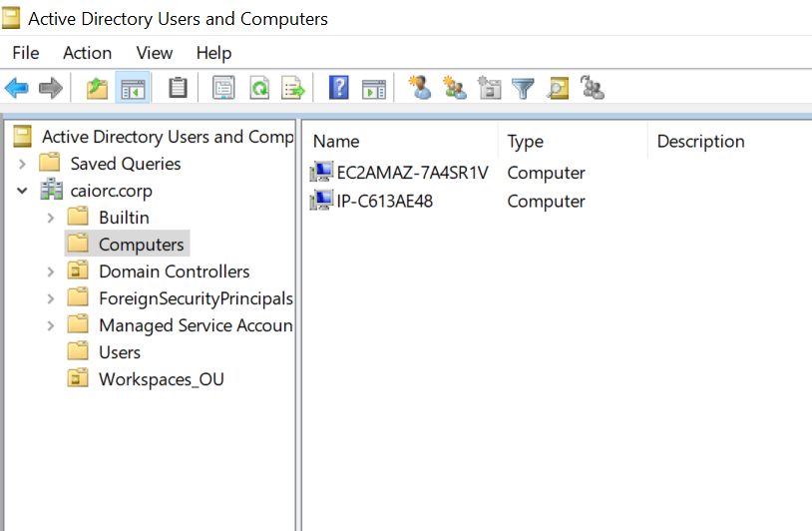The height and width of the screenshot is (531, 812).
Task: Expand the Builtin container
Action: [x=50, y=219]
